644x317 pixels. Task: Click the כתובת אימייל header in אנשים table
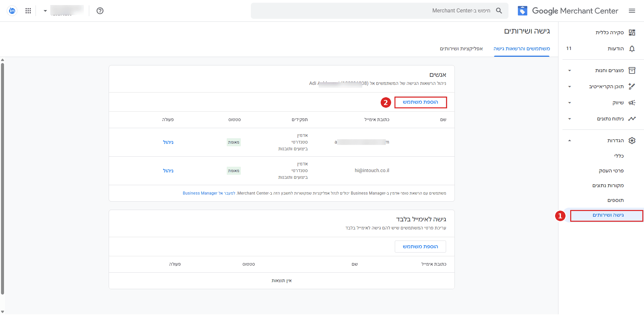tap(377, 120)
